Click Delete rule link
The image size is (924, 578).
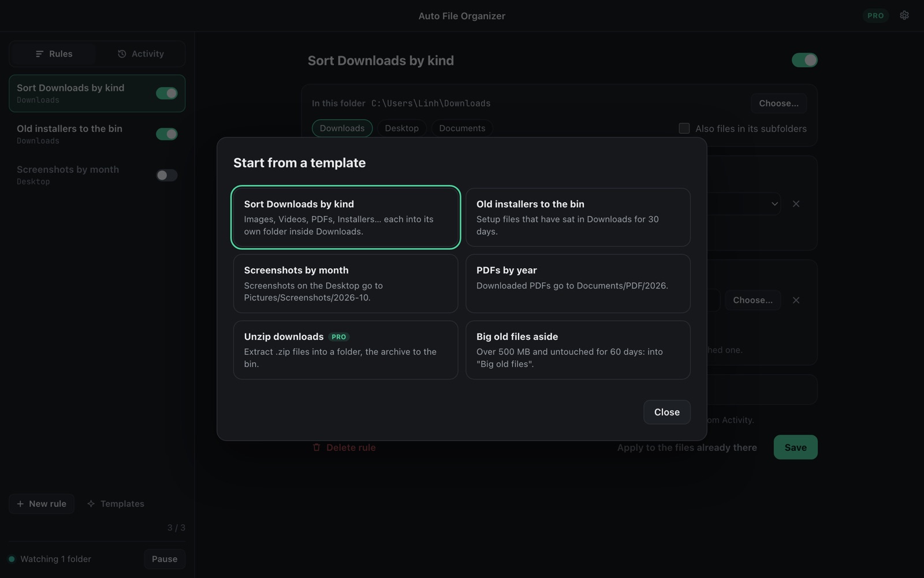(x=344, y=447)
